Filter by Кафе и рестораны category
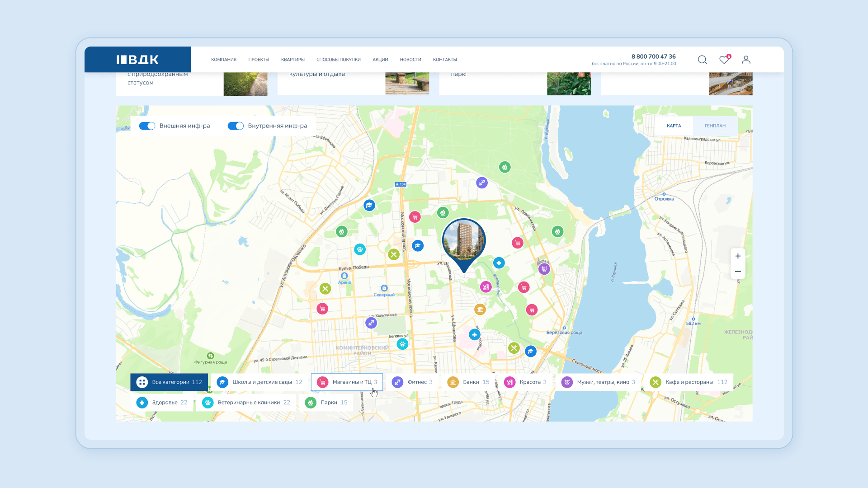 (689, 382)
